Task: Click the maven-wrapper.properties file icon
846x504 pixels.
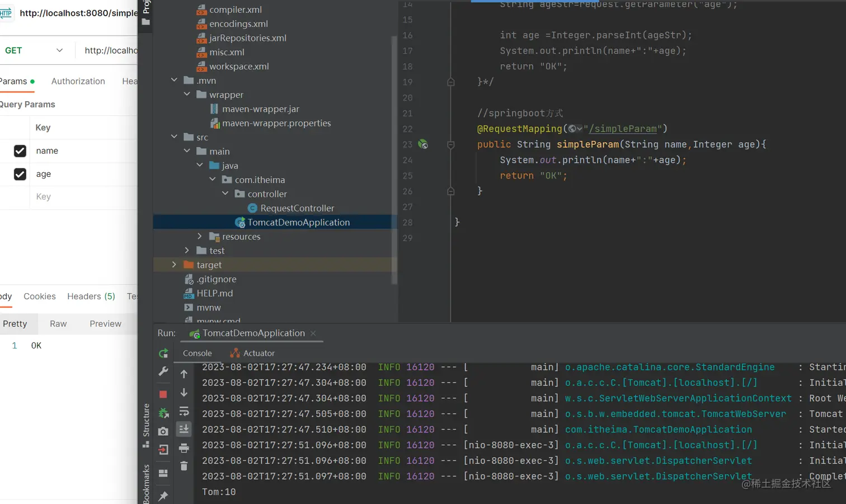Action: (214, 123)
